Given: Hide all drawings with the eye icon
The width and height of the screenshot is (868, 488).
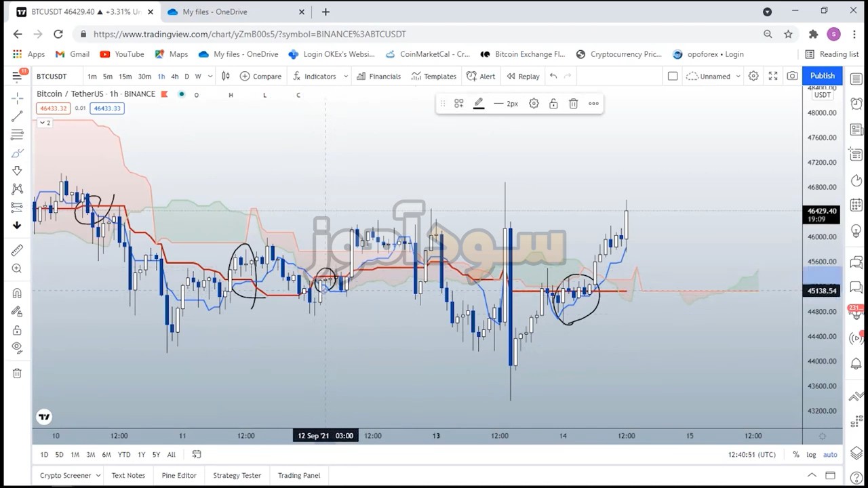Looking at the screenshot, I should pyautogui.click(x=17, y=348).
